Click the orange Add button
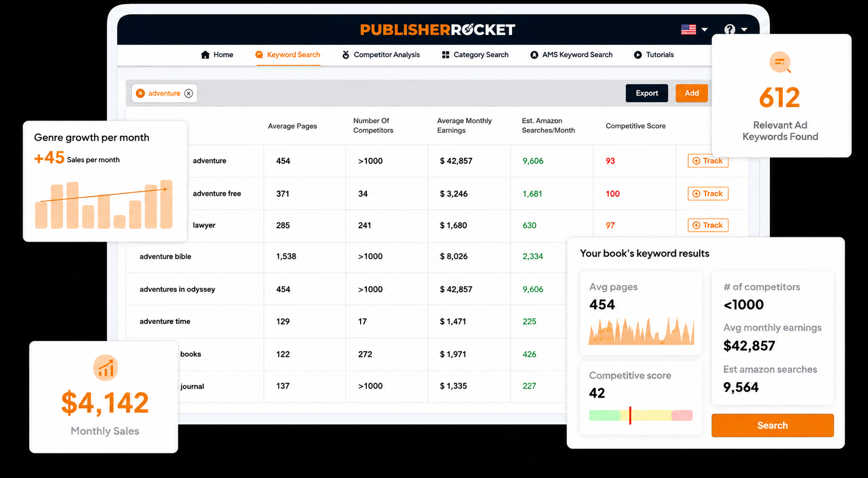The image size is (868, 478). point(692,93)
